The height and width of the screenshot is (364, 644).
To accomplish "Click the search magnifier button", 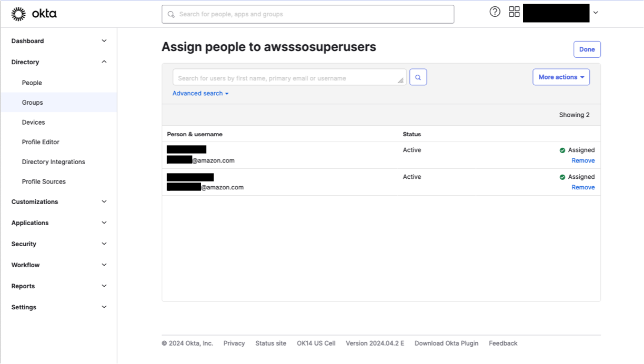I will 418,77.
